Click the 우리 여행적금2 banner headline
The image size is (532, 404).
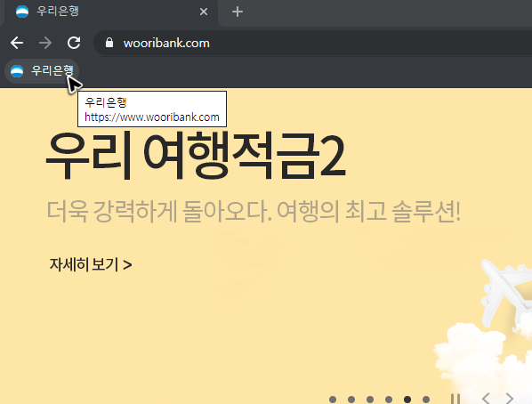pyautogui.click(x=196, y=156)
